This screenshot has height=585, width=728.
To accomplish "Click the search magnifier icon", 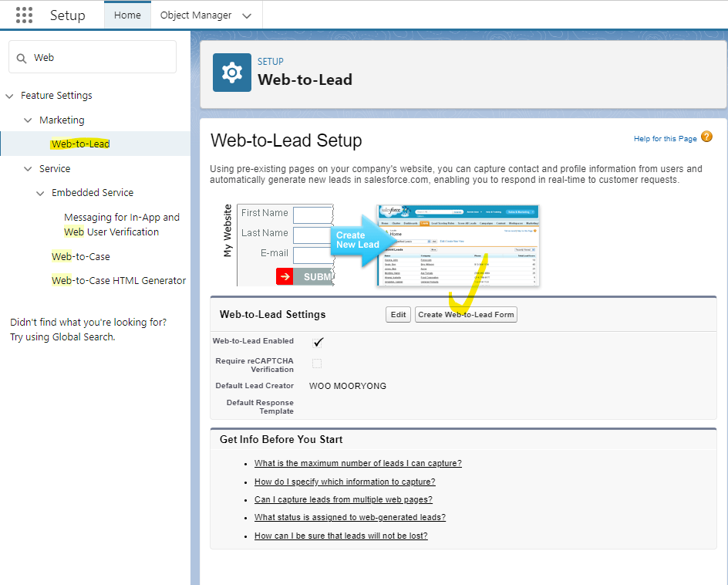I will click(x=22, y=58).
